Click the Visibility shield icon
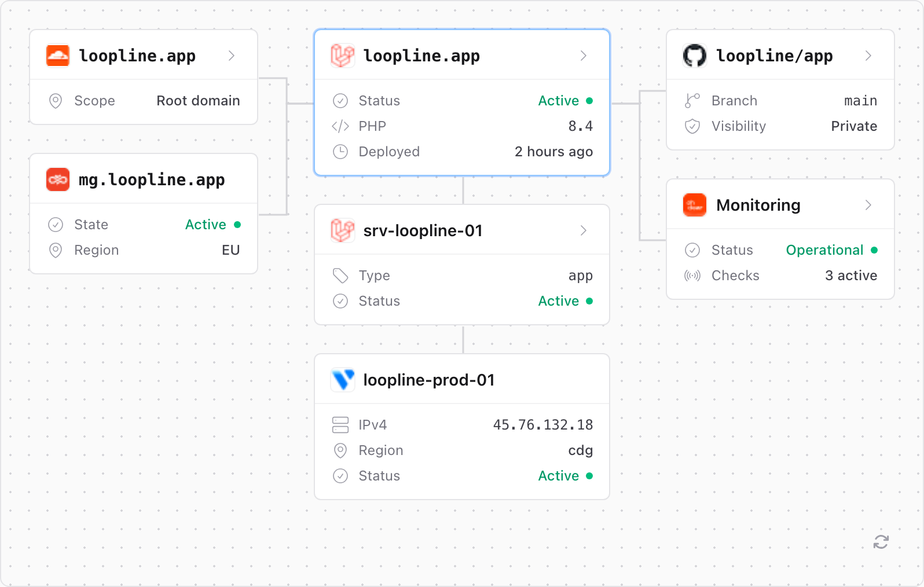The width and height of the screenshot is (924, 587). 692,126
